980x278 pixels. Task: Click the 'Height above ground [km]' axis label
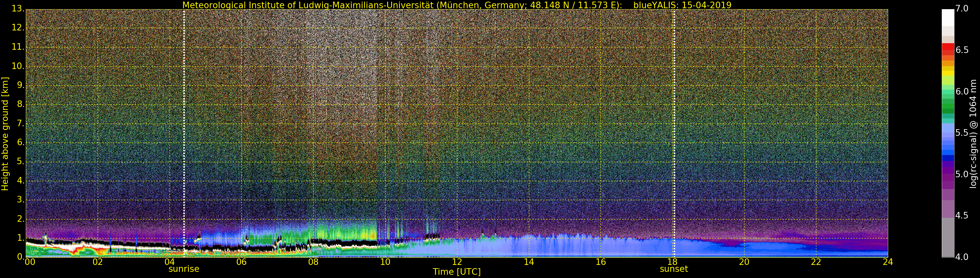pyautogui.click(x=5, y=134)
